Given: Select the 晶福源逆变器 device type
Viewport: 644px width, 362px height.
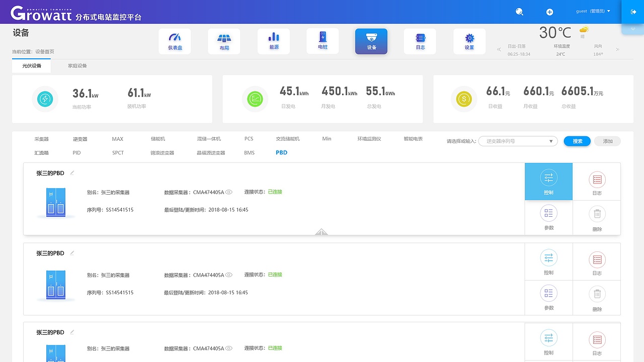Looking at the screenshot, I should point(211,153).
